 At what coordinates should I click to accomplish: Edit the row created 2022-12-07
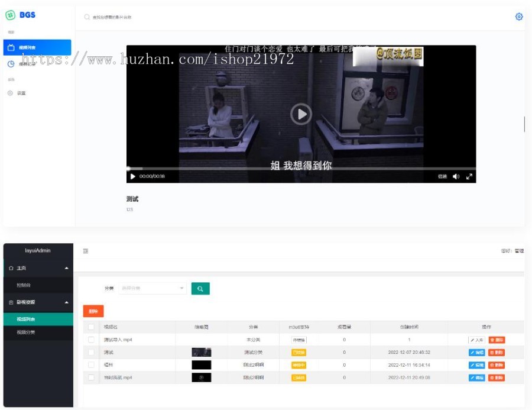click(476, 352)
